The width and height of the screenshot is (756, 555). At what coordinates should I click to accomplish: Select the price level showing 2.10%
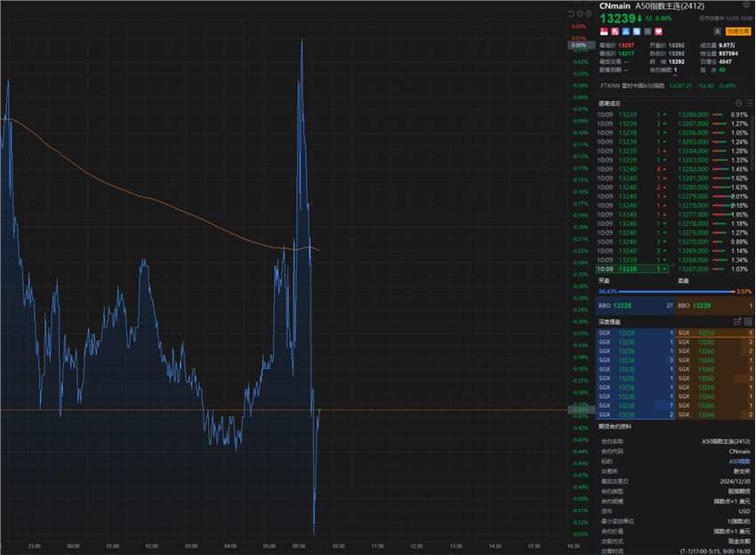[x=713, y=205]
